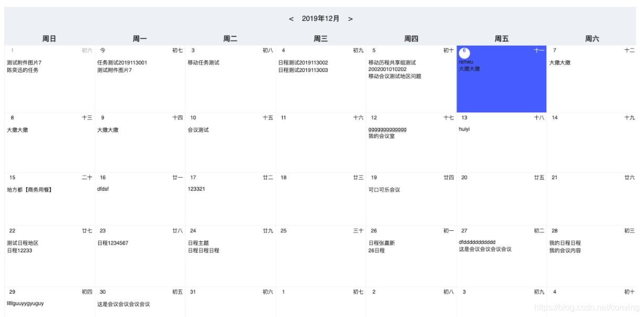Screen dimensions: 644x317
Task: Open event 日程测试2019113003
Action: pos(303,70)
